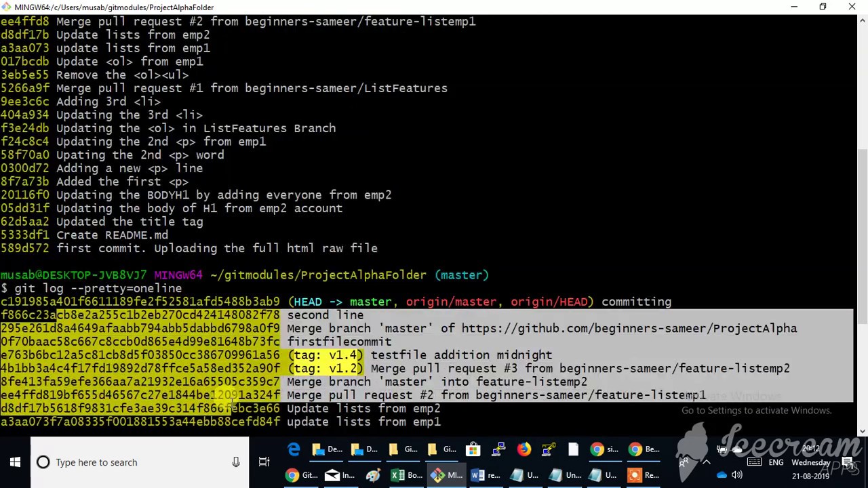
Task: Launch Microsoft Edge from the taskbar
Action: tap(294, 449)
